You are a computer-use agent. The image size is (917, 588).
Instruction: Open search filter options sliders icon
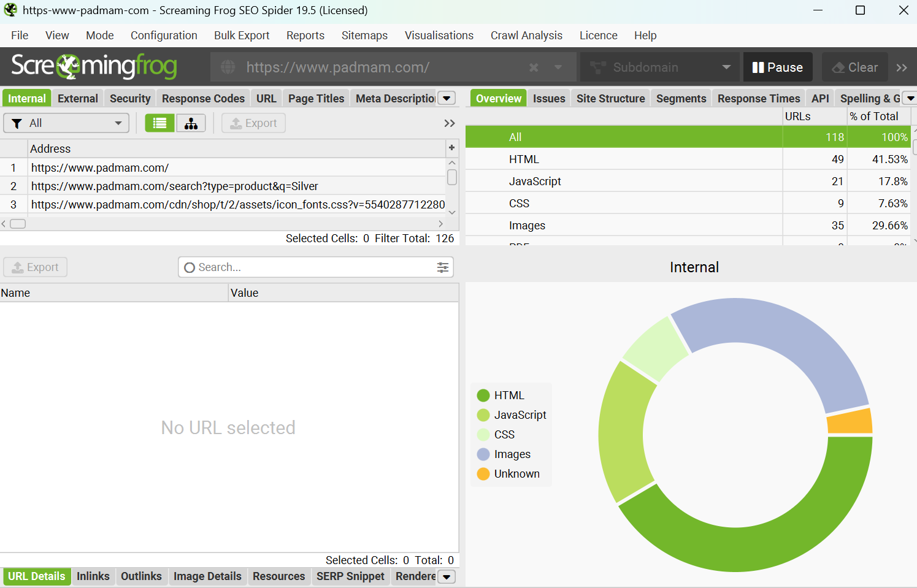coord(443,267)
